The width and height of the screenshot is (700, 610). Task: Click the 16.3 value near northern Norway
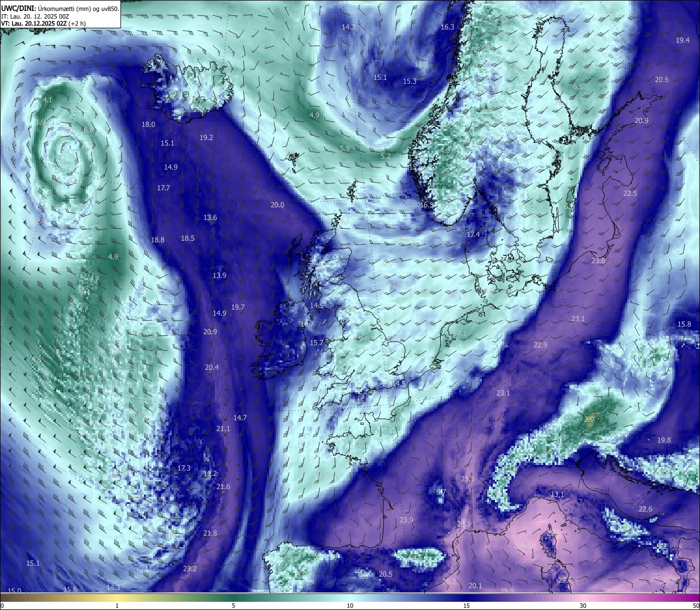(447, 27)
